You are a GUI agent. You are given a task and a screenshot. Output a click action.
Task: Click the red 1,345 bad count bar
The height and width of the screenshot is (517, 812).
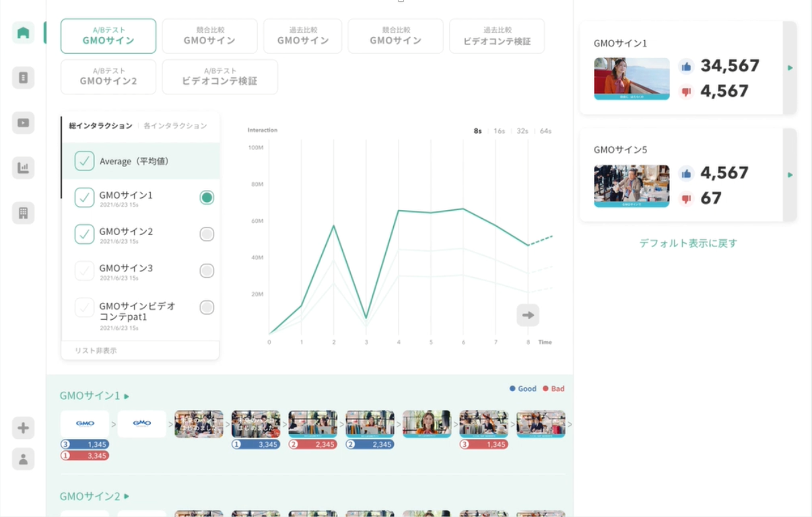pos(483,444)
